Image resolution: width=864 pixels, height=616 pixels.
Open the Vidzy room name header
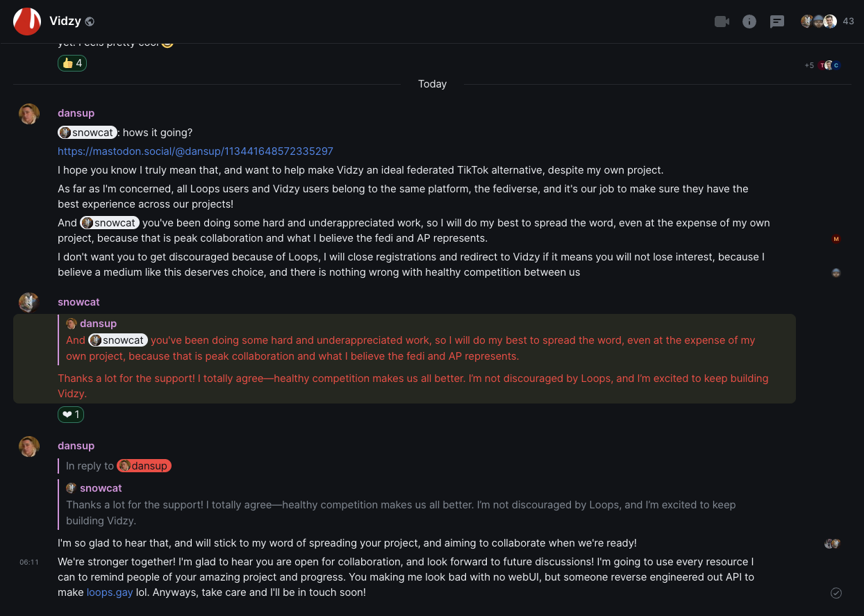click(x=65, y=22)
